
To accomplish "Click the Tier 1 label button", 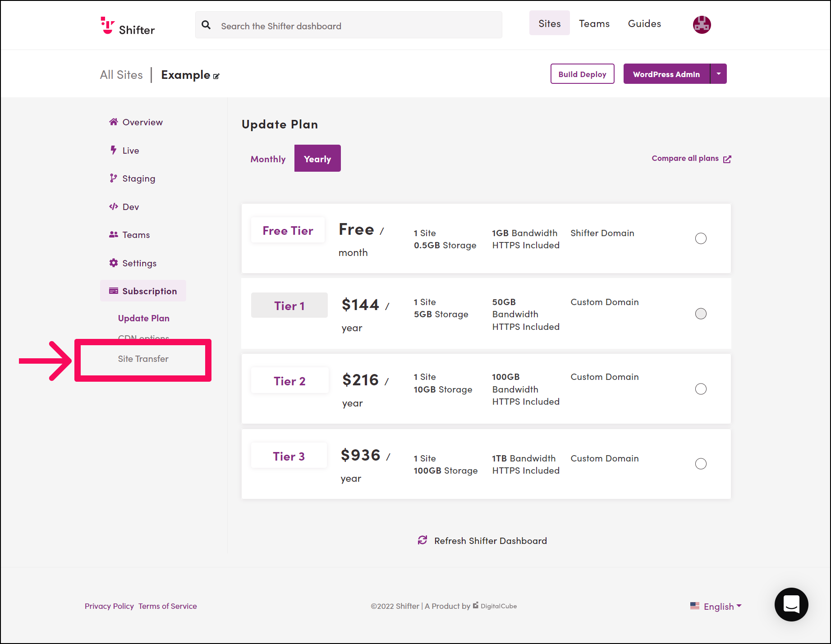I will pos(289,306).
